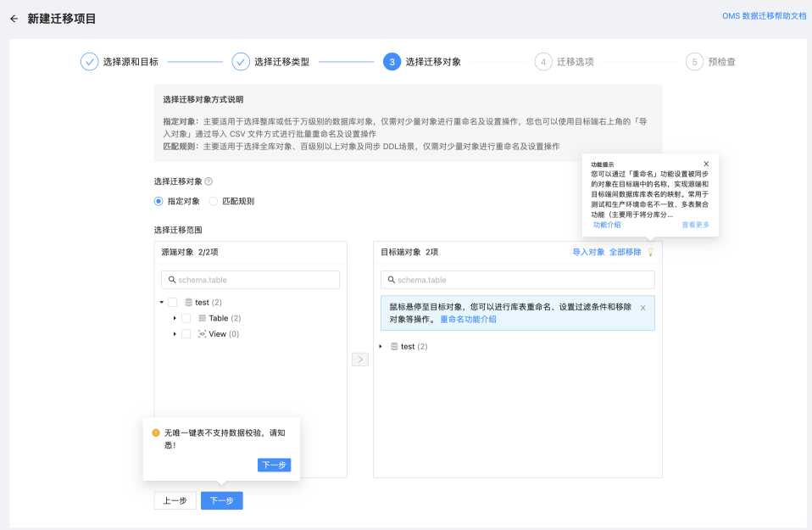Click 功能介绍 link in tip popover
This screenshot has width=812, height=530.
(607, 225)
